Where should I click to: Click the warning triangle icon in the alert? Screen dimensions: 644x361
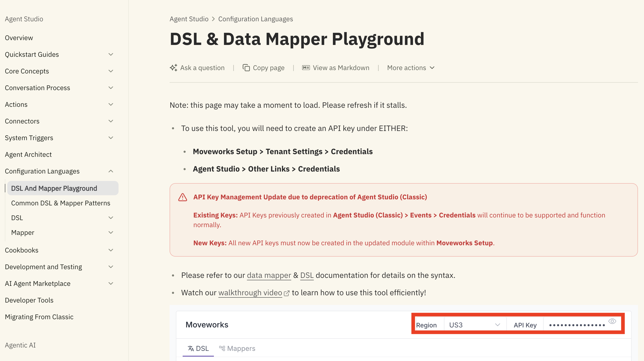pyautogui.click(x=182, y=197)
